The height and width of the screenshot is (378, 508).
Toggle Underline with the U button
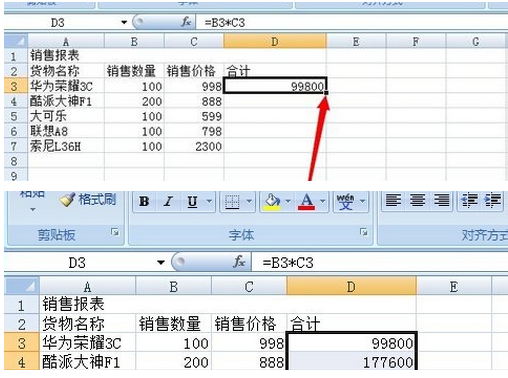(192, 201)
